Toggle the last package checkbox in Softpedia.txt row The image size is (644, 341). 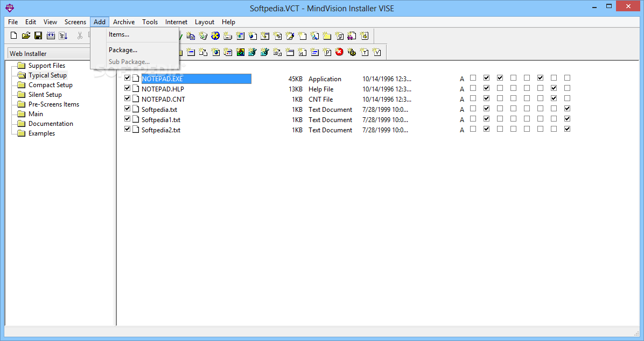tap(567, 108)
